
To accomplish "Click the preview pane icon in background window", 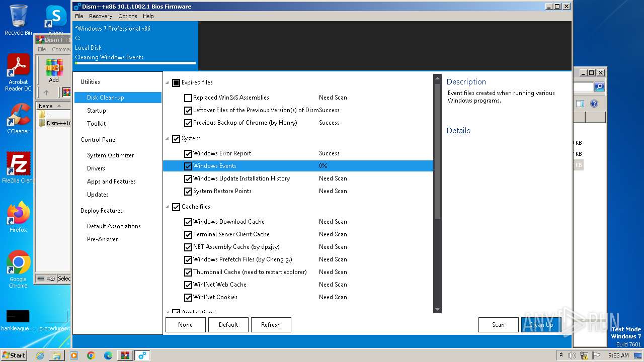I will point(580,104).
